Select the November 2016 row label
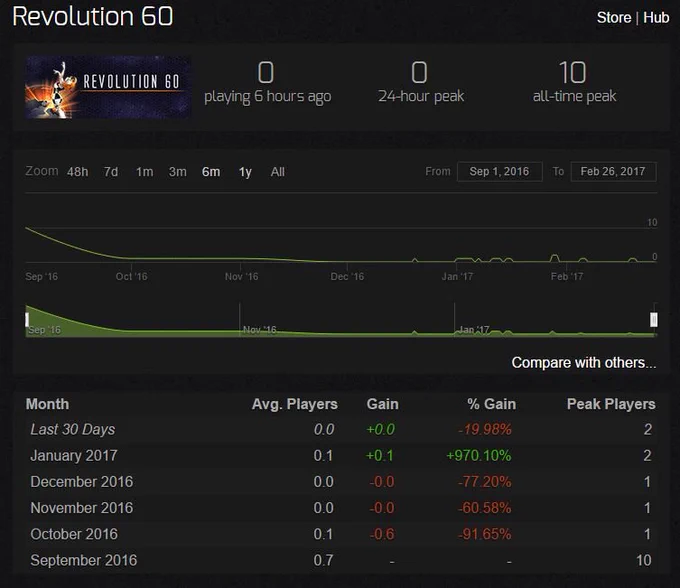Screen dimensions: 680x588 pyautogui.click(x=82, y=508)
